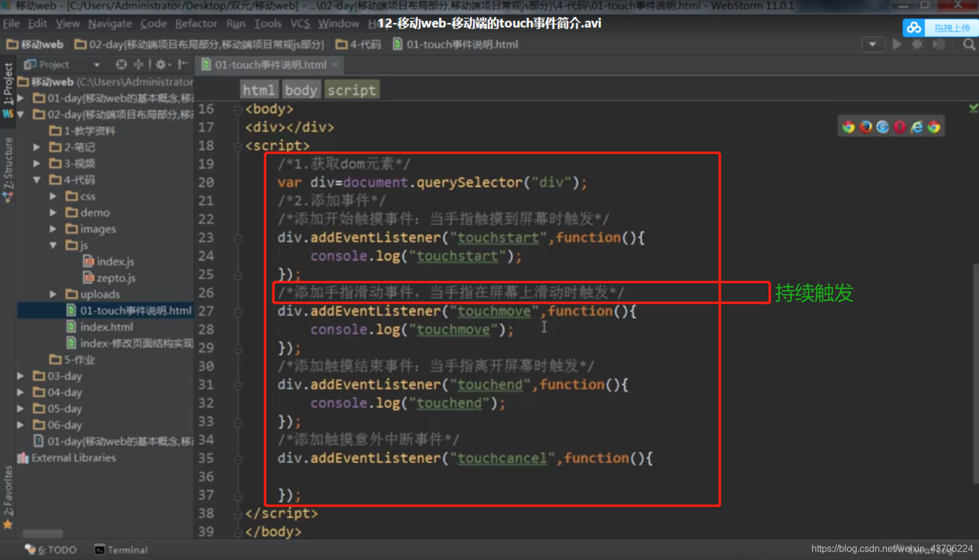Start debugging with the bug icon
The image size is (979, 560).
click(917, 44)
